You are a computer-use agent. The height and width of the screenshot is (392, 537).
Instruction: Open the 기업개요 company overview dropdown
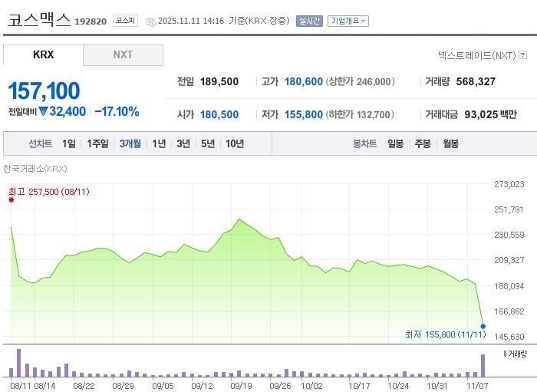(348, 21)
